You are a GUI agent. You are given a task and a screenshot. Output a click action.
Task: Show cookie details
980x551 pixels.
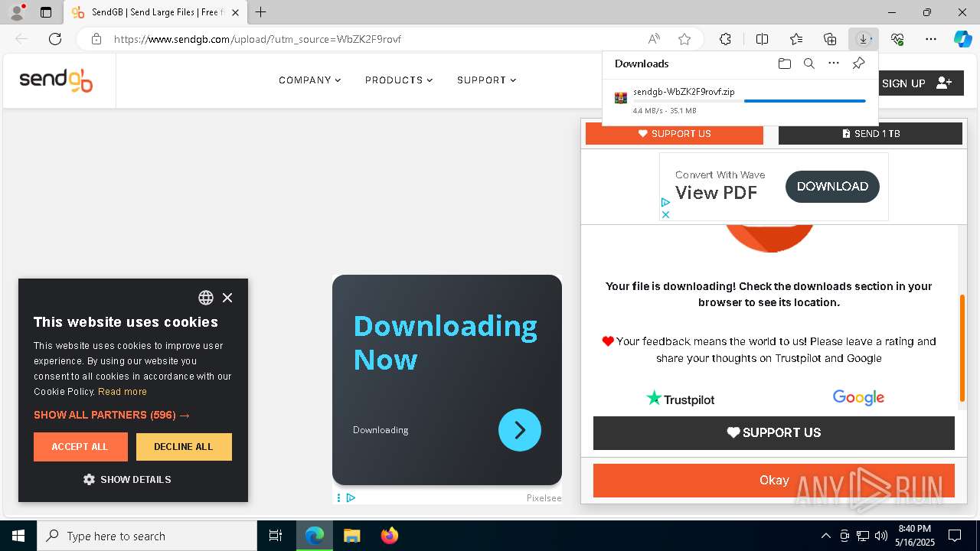point(127,479)
